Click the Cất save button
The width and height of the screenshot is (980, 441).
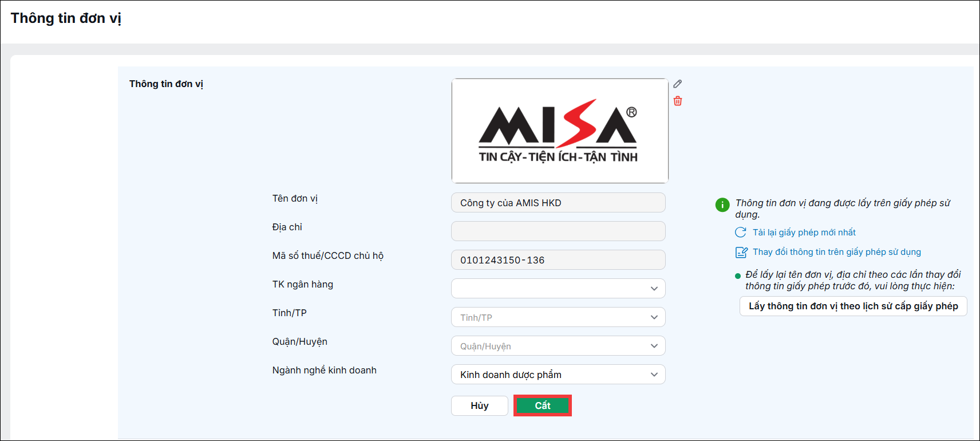coord(543,405)
